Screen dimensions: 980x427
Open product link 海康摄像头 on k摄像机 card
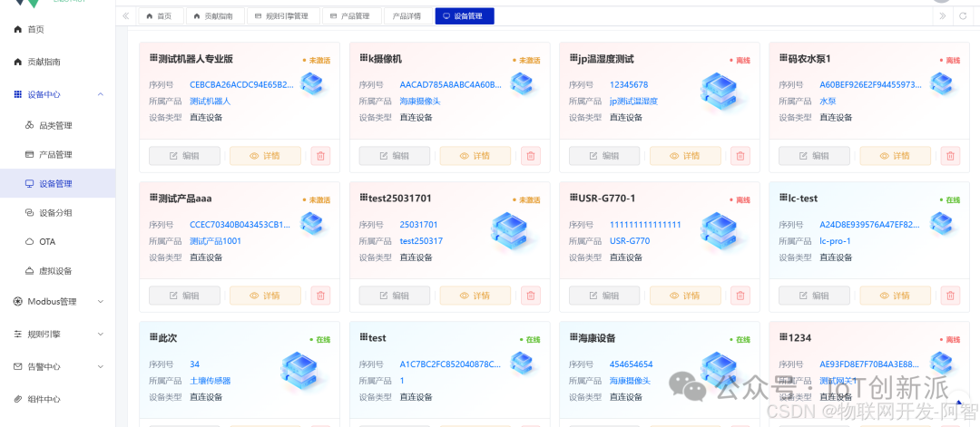pos(421,102)
